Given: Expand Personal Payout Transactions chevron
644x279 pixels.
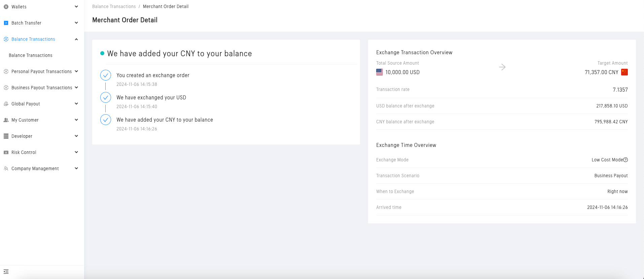Looking at the screenshot, I should 76,71.
